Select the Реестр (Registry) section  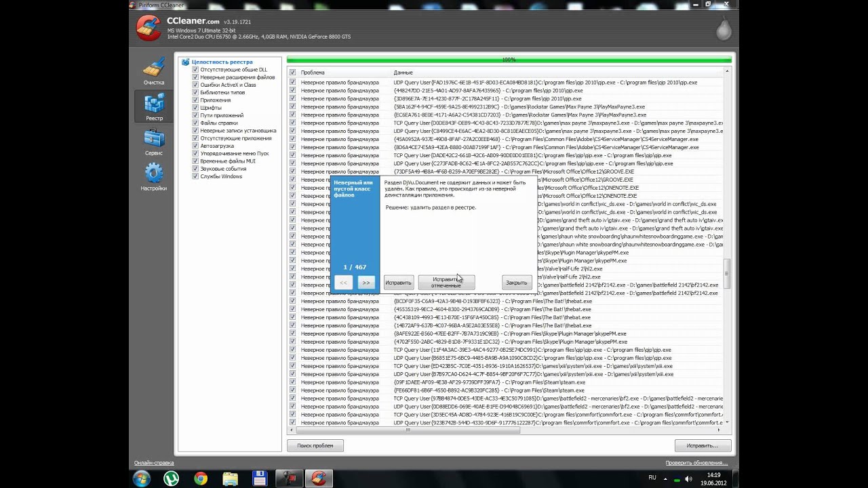point(154,107)
